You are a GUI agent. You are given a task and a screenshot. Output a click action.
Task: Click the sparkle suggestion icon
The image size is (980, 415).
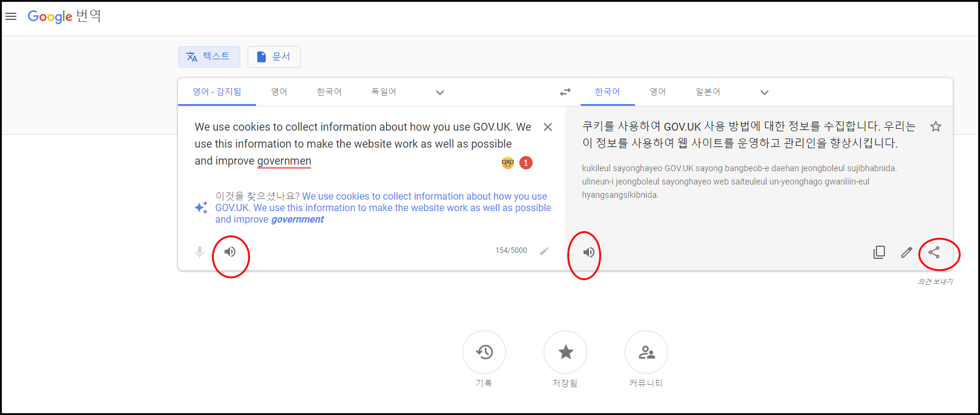(x=201, y=207)
